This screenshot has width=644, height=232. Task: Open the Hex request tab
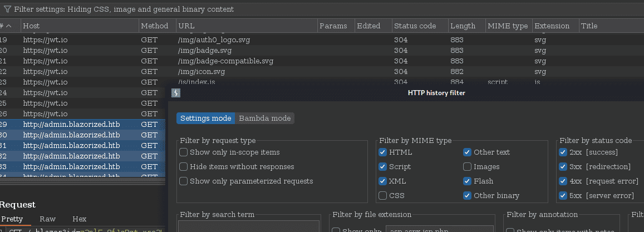coord(79,219)
